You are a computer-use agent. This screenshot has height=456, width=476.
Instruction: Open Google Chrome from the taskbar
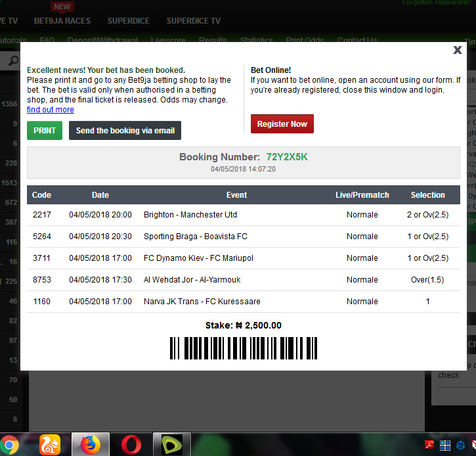(9, 445)
